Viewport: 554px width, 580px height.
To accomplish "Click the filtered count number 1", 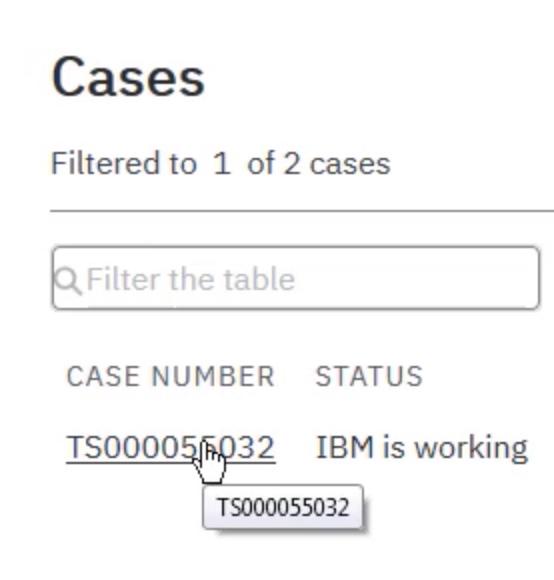I will pos(222,163).
